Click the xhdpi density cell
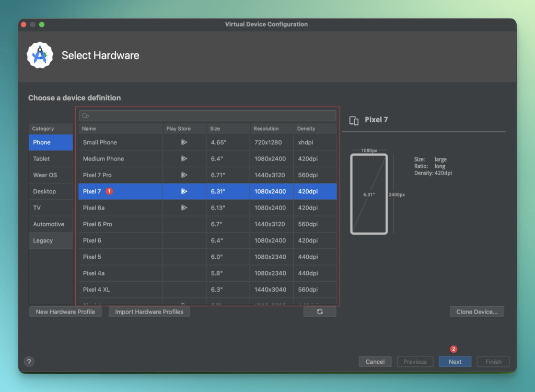This screenshot has height=392, width=535. (x=315, y=142)
